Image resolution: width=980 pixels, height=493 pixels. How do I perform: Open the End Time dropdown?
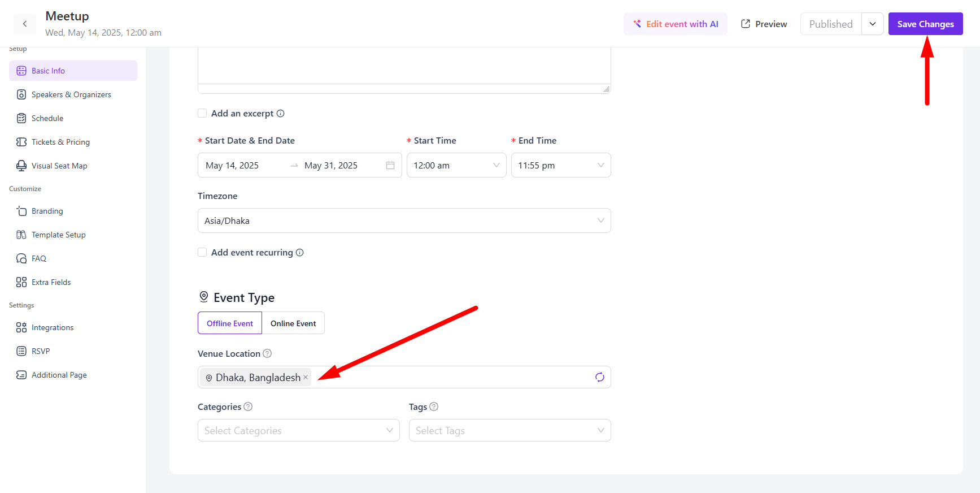[x=561, y=165]
